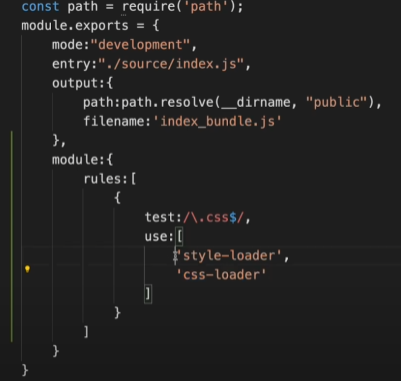The width and height of the screenshot is (401, 381).
Task: Click the yellow lightbulb quick-fix icon
Action: tap(27, 269)
